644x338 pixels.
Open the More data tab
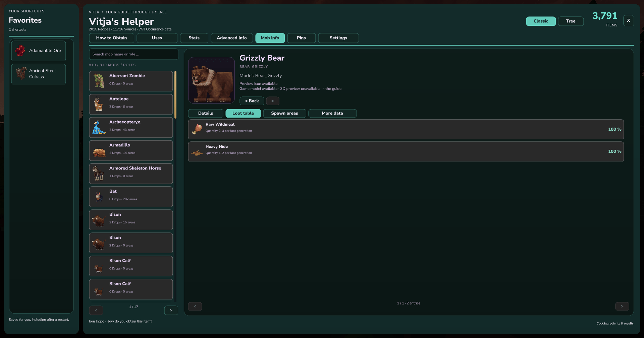click(x=332, y=113)
